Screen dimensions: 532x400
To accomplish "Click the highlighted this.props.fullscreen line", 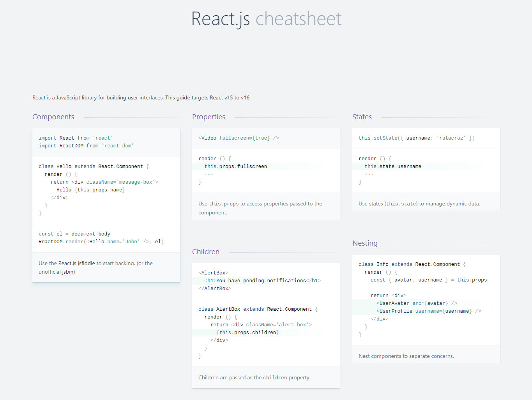I will click(x=236, y=166).
